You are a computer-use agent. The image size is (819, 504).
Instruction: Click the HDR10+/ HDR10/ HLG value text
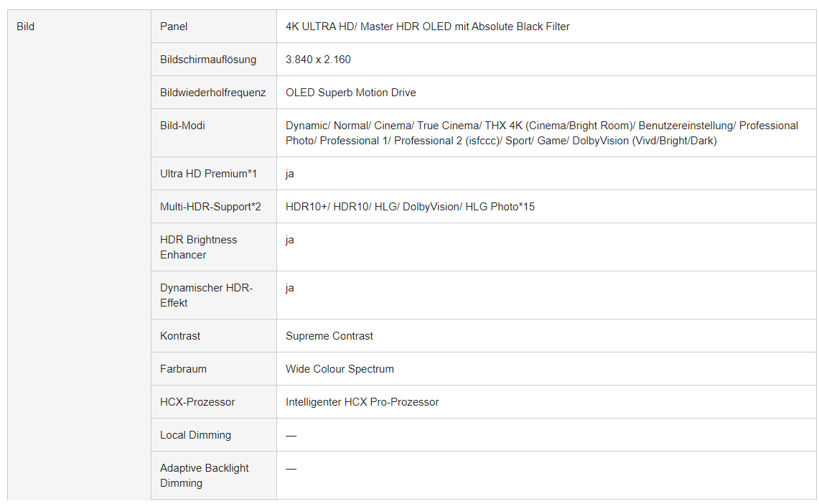(x=410, y=207)
